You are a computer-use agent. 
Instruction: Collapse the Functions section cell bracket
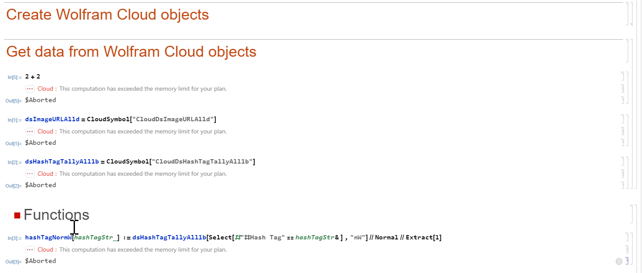pos(633,214)
